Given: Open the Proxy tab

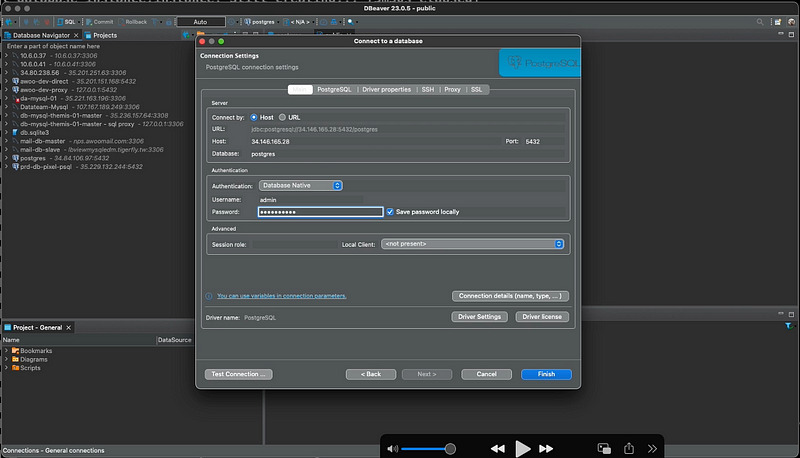Looking at the screenshot, I should (x=452, y=90).
